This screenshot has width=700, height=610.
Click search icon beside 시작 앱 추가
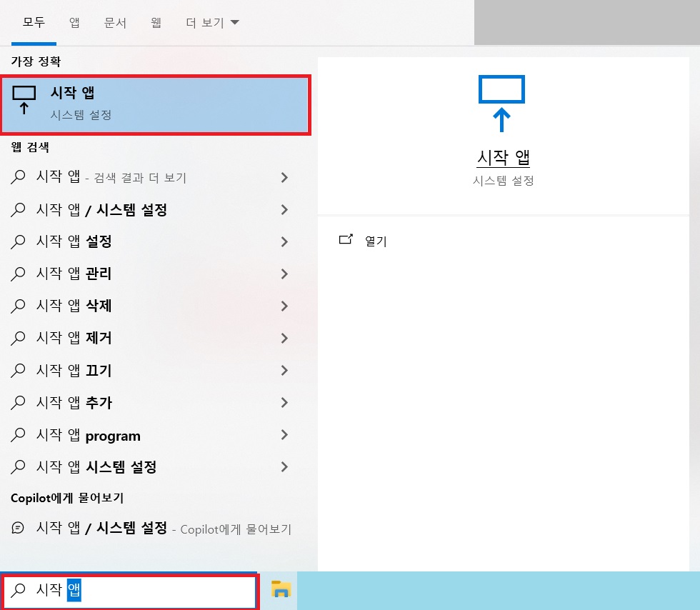coord(18,402)
